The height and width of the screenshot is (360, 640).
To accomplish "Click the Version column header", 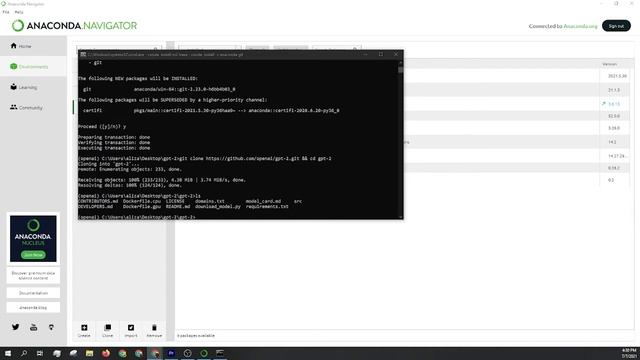I will [609, 64].
